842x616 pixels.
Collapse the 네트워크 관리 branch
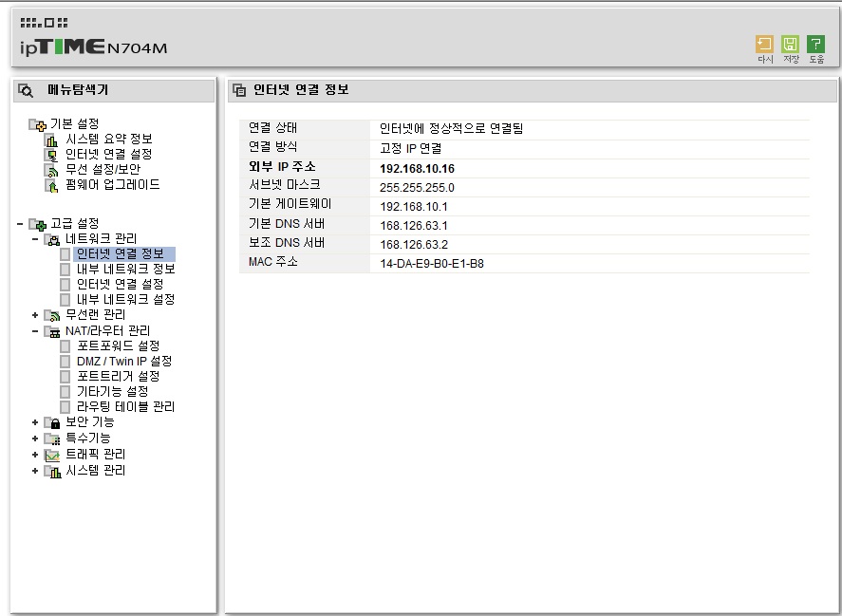(x=35, y=239)
